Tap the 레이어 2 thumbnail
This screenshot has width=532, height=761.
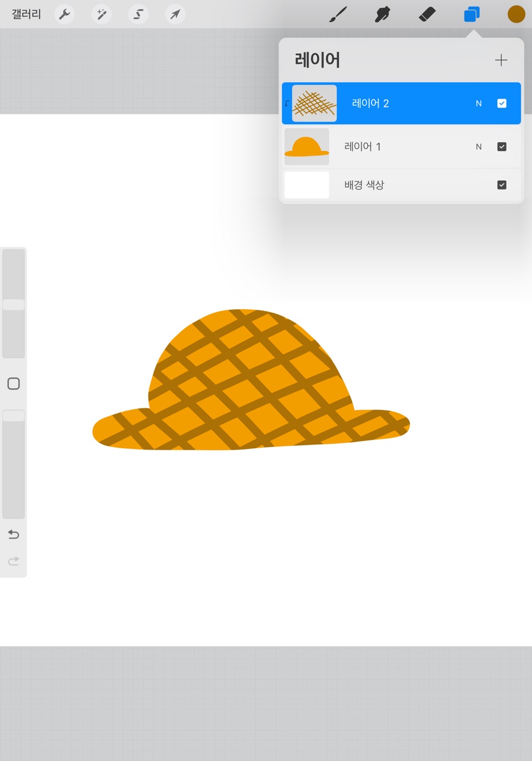(314, 103)
